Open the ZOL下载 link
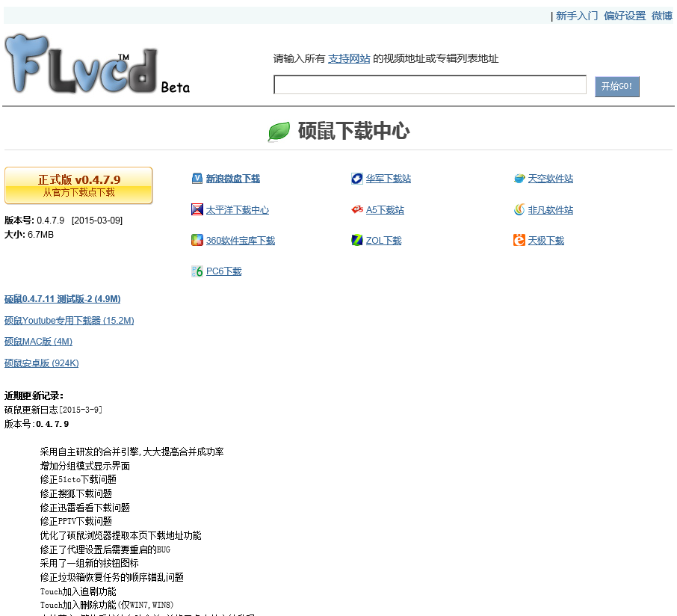Image resolution: width=677 pixels, height=616 pixels. (x=384, y=241)
